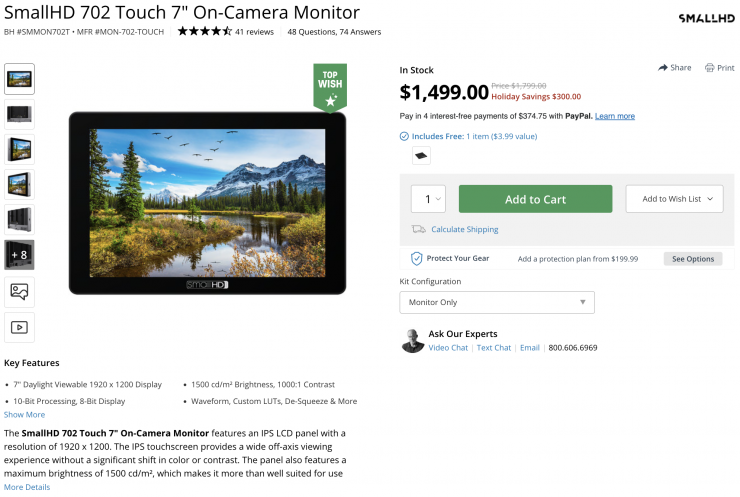
Task: Open the Kit Configuration Monitor Only dropdown
Action: click(497, 302)
